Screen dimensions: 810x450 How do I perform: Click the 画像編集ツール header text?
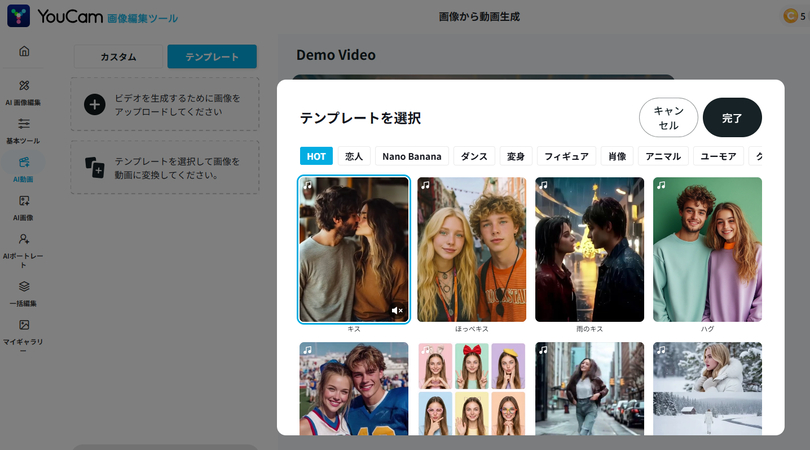pyautogui.click(x=143, y=19)
